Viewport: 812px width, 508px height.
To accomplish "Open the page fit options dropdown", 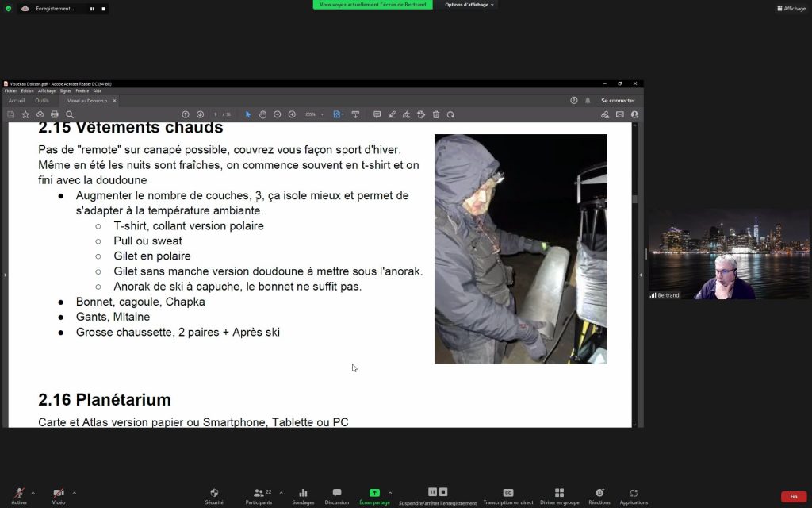I will click(339, 114).
